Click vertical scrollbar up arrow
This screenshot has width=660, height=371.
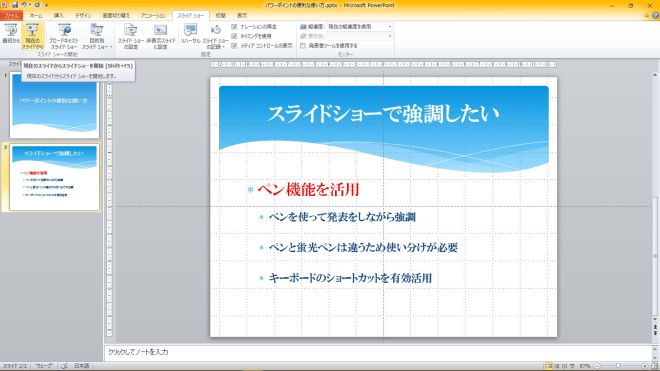655,75
